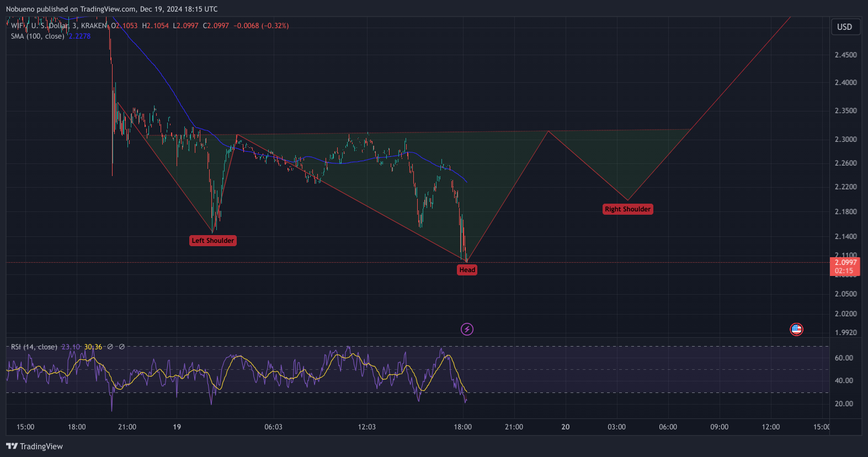The height and width of the screenshot is (457, 868).
Task: Click the current price tag 2.0997
Action: tap(845, 262)
